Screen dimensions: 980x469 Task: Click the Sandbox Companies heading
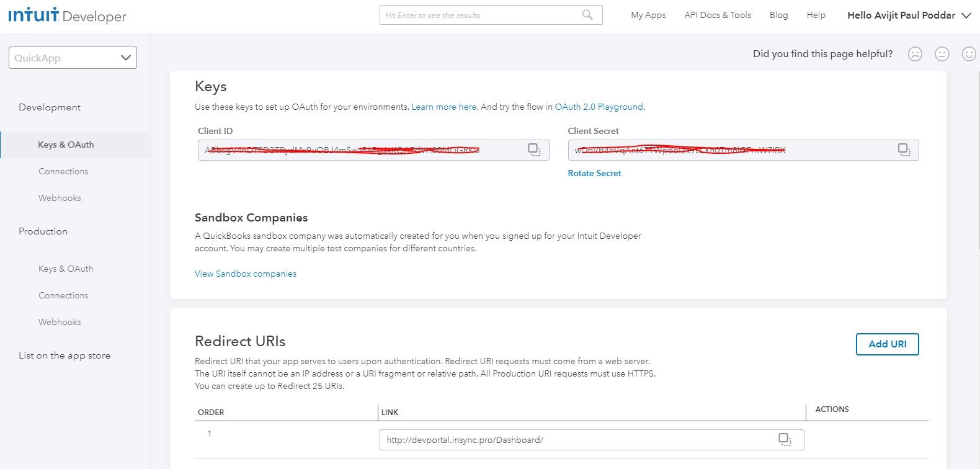251,218
